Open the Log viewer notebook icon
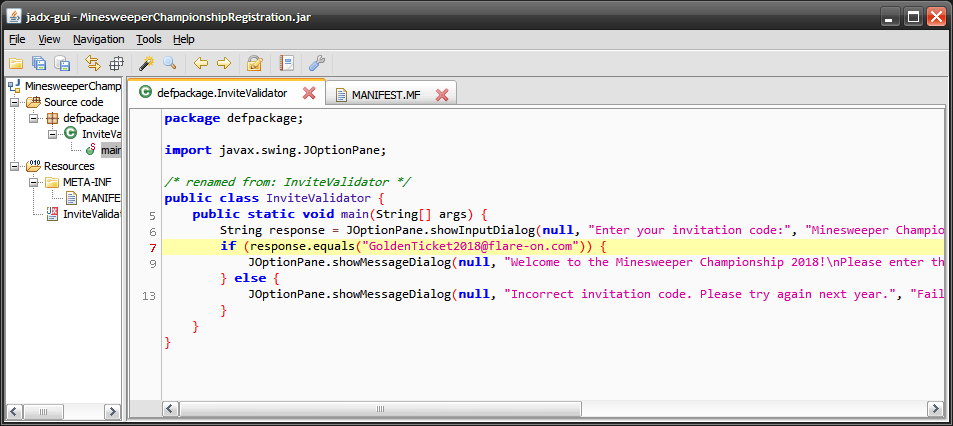Image resolution: width=953 pixels, height=426 pixels. tap(286, 63)
